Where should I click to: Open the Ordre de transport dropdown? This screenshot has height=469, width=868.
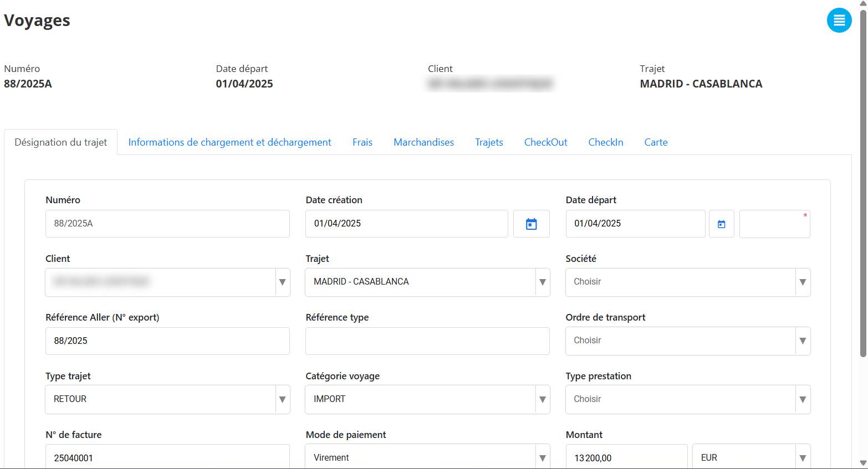pyautogui.click(x=688, y=341)
